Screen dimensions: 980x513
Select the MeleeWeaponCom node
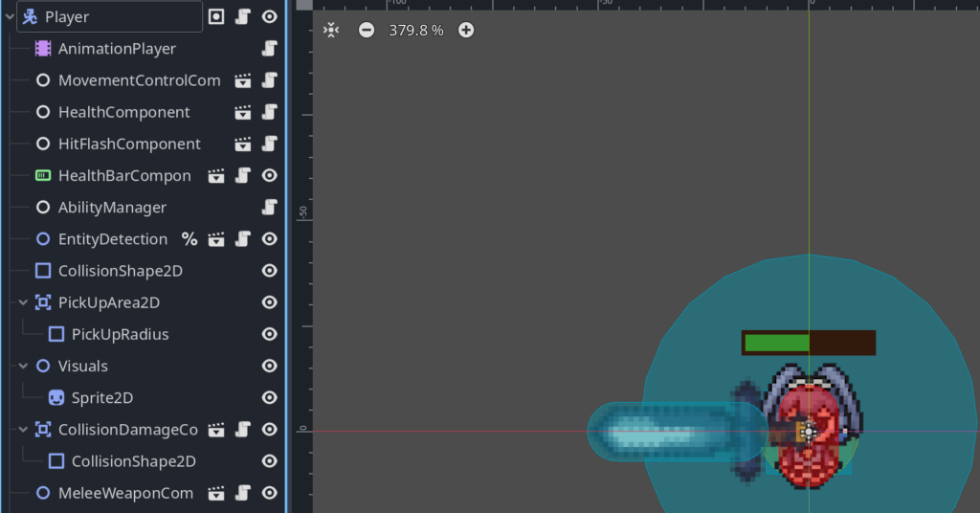click(x=125, y=494)
